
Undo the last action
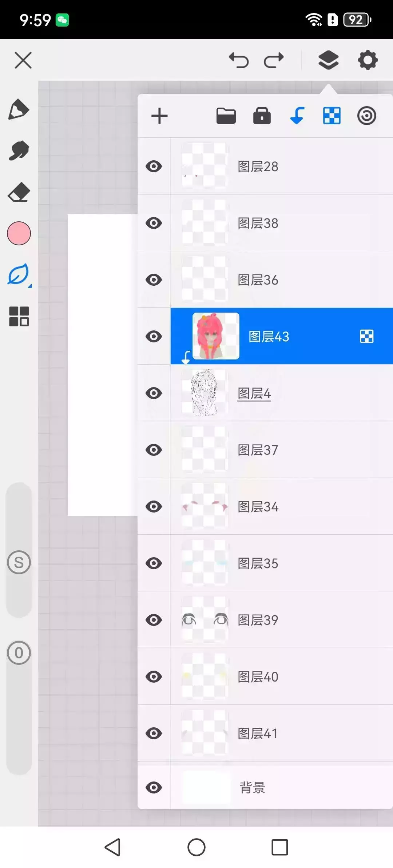coord(239,60)
